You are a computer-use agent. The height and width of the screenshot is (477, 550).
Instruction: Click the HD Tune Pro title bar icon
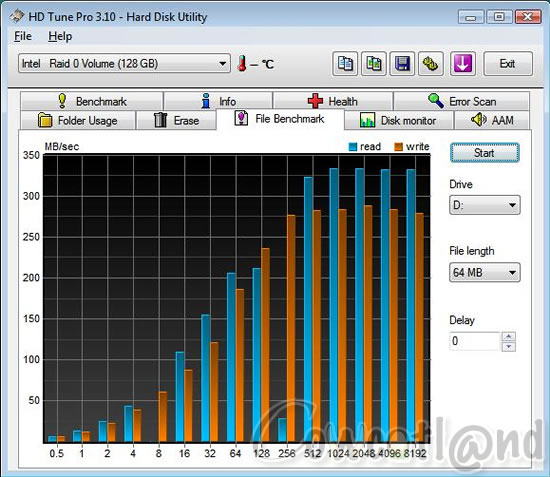17,16
